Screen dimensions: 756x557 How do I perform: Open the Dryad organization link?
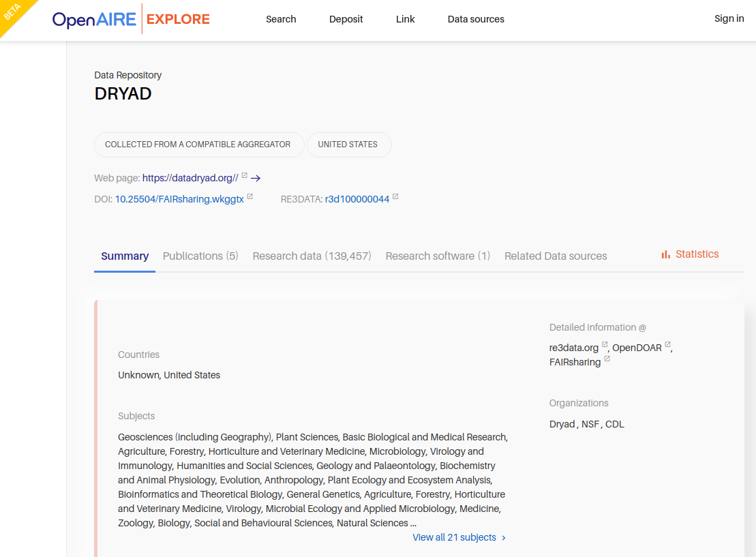(562, 424)
